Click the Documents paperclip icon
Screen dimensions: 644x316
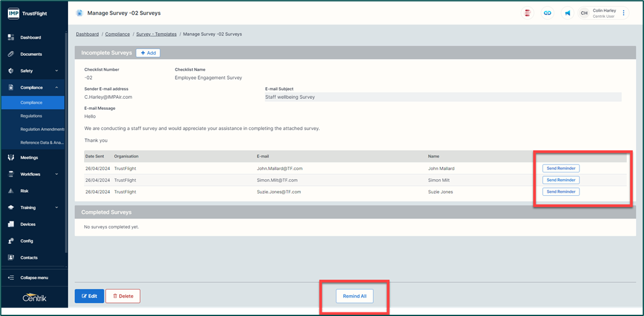tap(11, 54)
